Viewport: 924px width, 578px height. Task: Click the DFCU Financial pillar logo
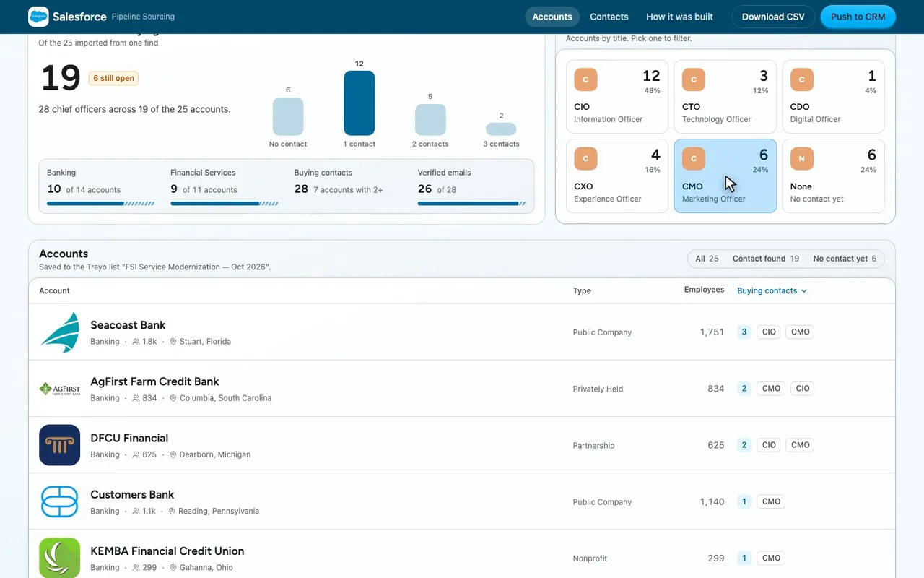coord(59,445)
